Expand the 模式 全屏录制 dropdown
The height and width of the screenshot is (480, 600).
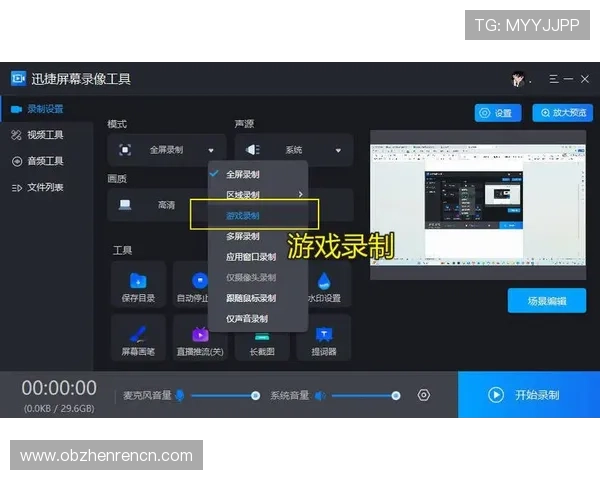coord(167,150)
